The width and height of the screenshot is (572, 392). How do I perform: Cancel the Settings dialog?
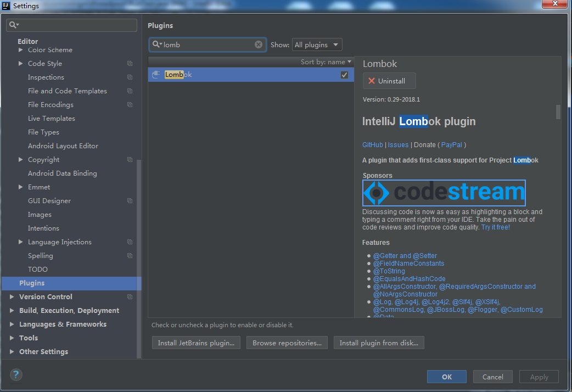point(492,377)
